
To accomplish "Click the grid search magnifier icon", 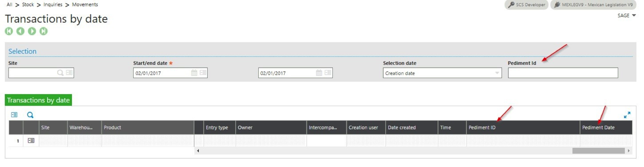I will (x=30, y=115).
